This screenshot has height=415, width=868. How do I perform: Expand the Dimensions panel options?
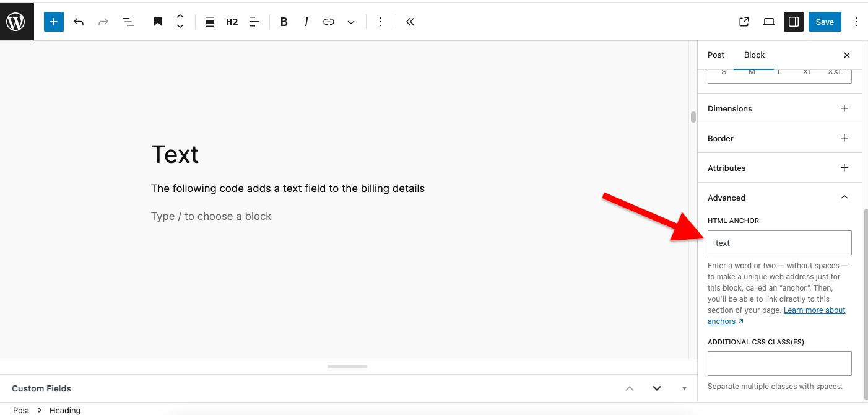[844, 108]
